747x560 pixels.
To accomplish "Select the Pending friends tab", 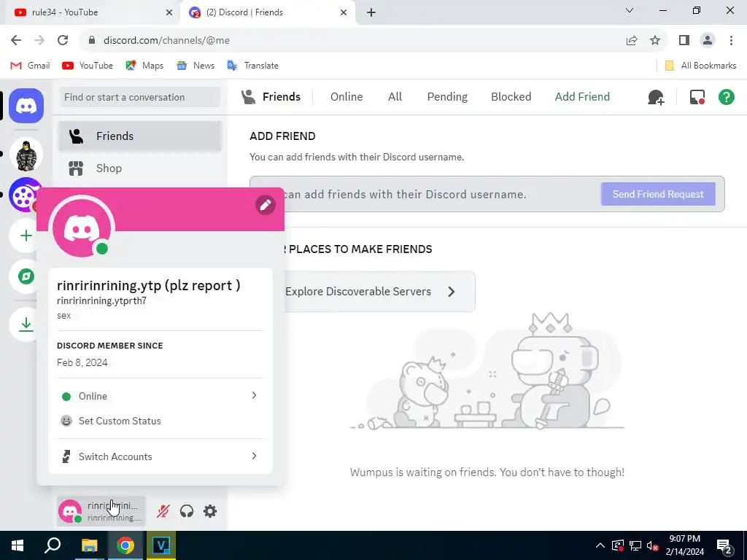I will pyautogui.click(x=447, y=97).
